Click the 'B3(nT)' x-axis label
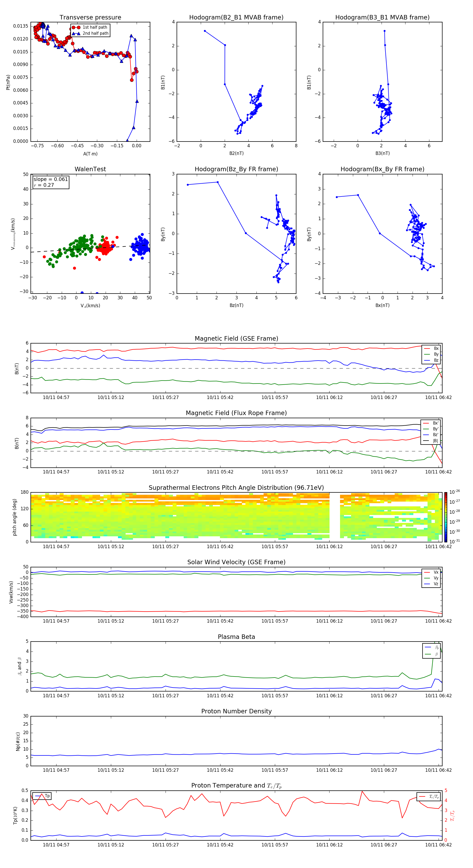Screen dimensions: 473x868 (x=382, y=153)
